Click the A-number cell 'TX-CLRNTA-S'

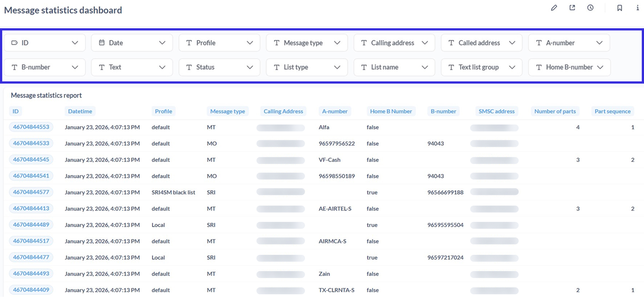tap(336, 290)
